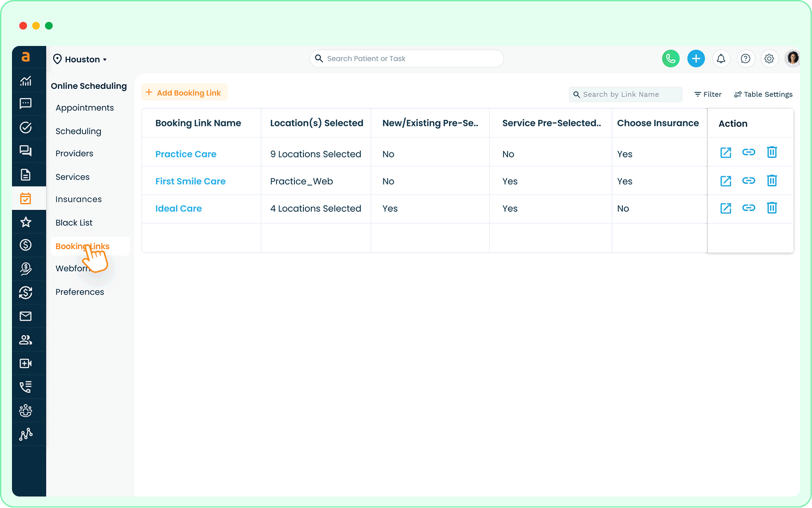Open the help question mark icon
Screen dimensions: 812x508
tap(745, 58)
